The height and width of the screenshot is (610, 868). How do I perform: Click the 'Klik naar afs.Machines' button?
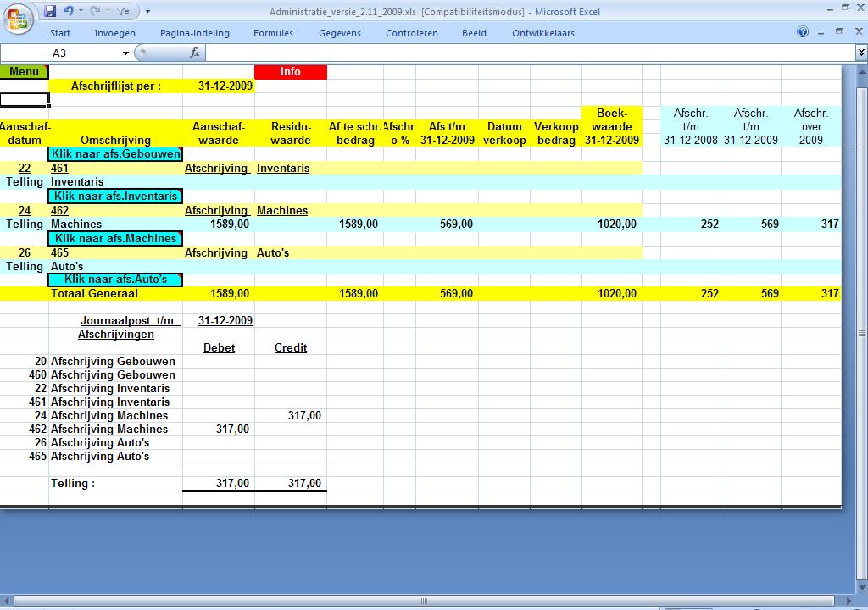click(115, 238)
